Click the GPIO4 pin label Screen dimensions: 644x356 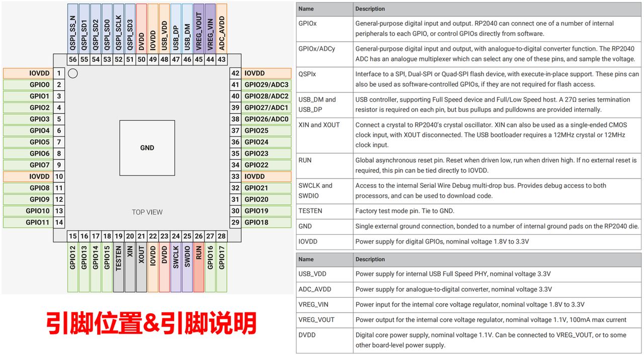coord(28,130)
